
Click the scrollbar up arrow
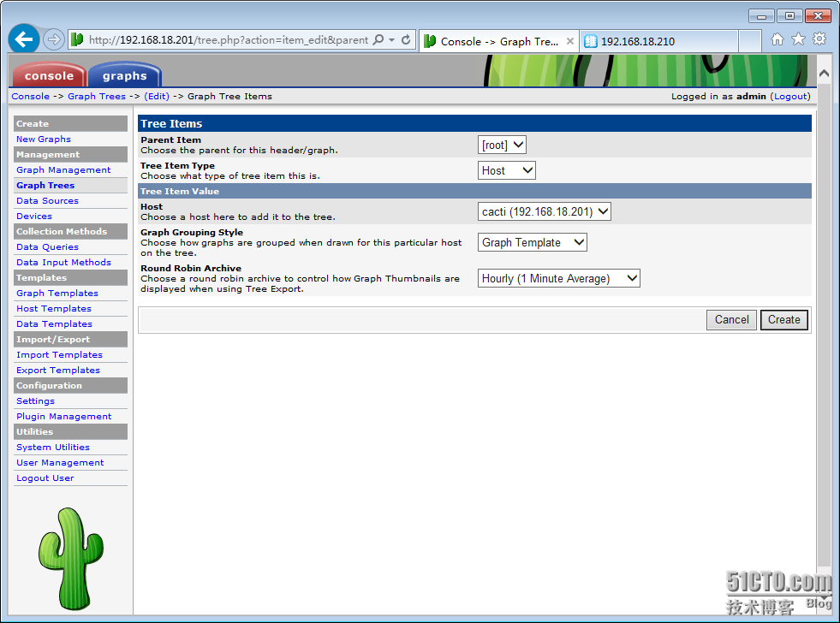824,73
